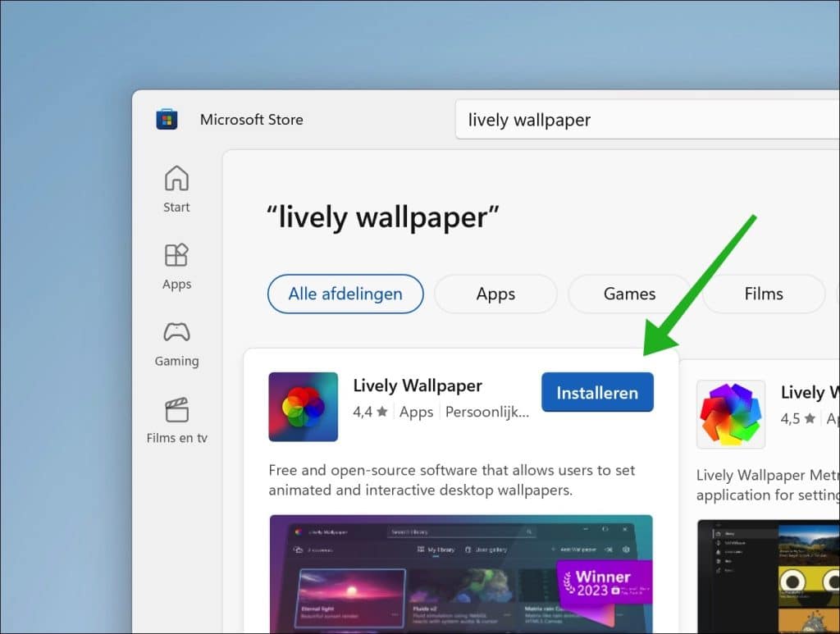Open the Apps section in the sidebar
The height and width of the screenshot is (634, 840).
point(176,266)
